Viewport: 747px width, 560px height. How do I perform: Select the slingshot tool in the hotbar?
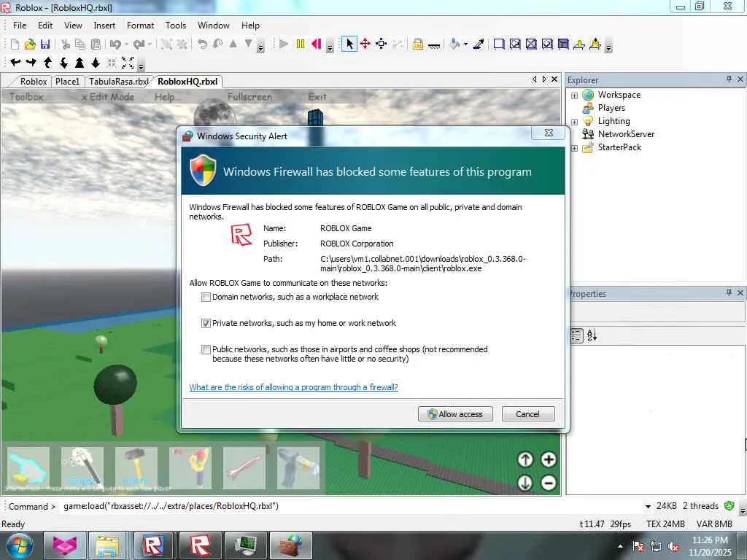pos(190,467)
